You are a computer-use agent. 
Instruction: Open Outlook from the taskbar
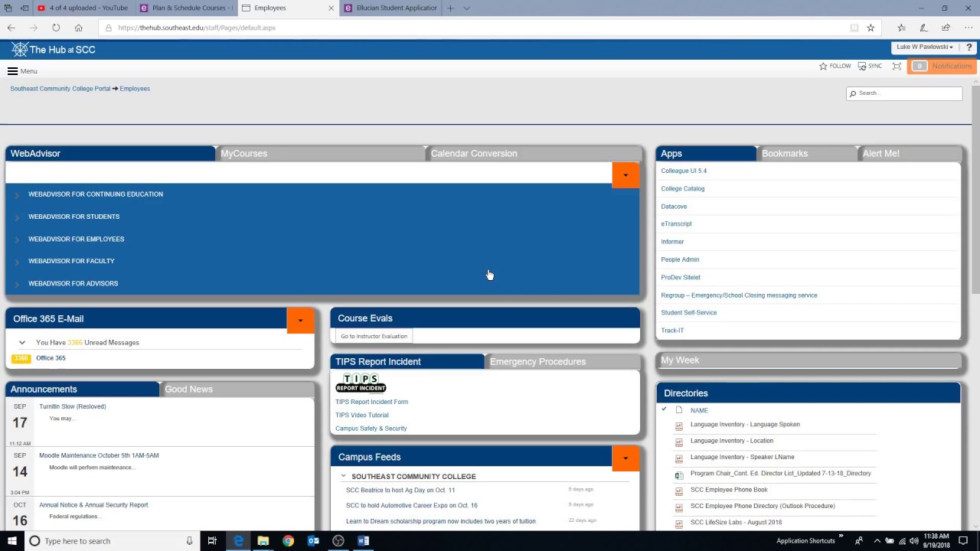[313, 541]
